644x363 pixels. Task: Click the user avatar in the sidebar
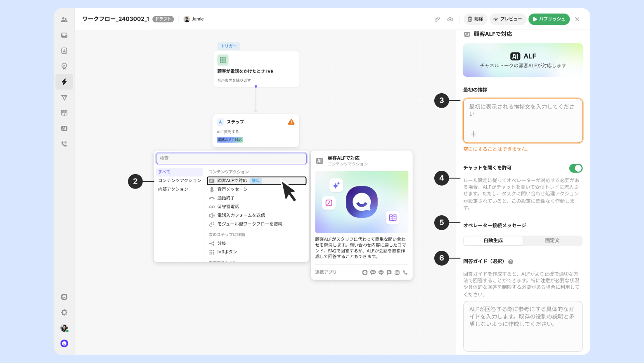click(x=64, y=328)
